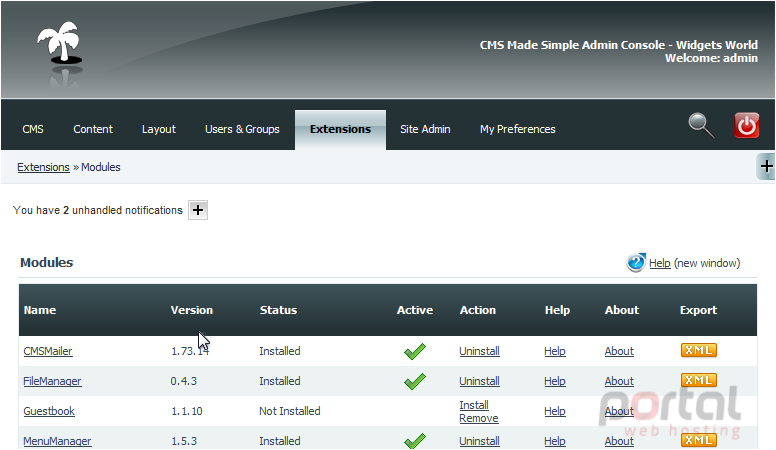Image resolution: width=776 pixels, height=450 pixels.
Task: Click Guestbook version 1.1.10 text
Action: coord(187,411)
